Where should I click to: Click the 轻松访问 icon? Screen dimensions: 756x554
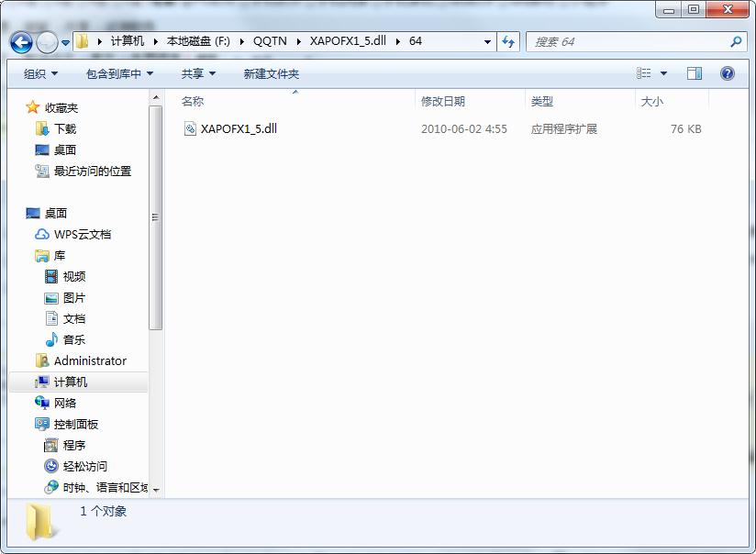[x=51, y=466]
